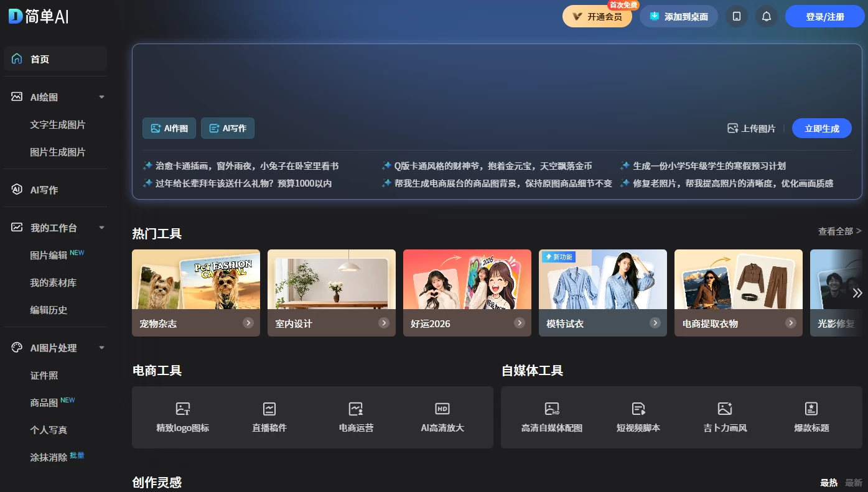Switch to AI写作 mode
The width and height of the screenshot is (868, 492).
point(228,128)
